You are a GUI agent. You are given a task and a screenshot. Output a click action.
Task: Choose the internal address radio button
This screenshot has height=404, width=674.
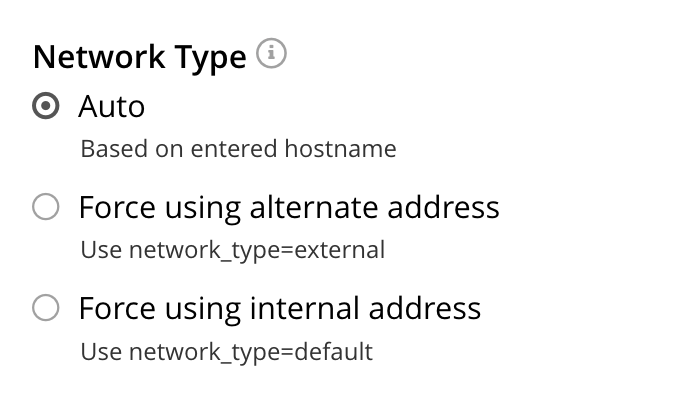(x=46, y=308)
